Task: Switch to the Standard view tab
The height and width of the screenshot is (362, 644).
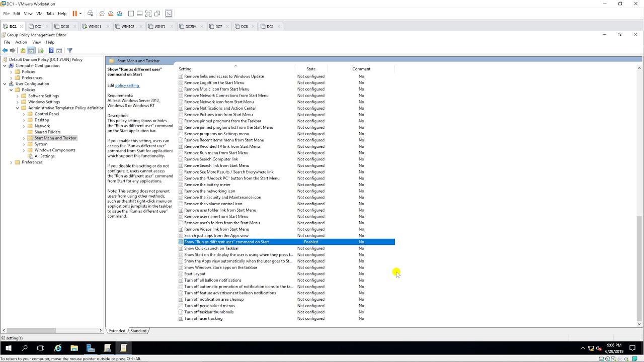Action: click(138, 331)
